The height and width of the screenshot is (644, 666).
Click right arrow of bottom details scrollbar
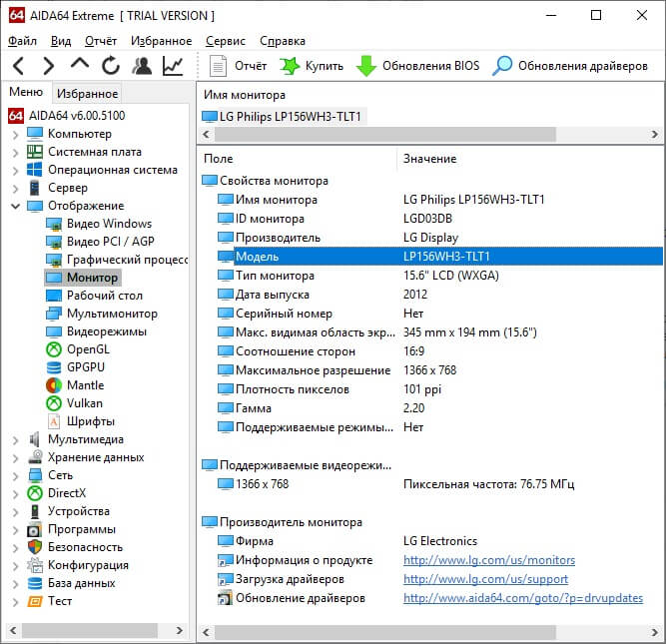[x=655, y=633]
